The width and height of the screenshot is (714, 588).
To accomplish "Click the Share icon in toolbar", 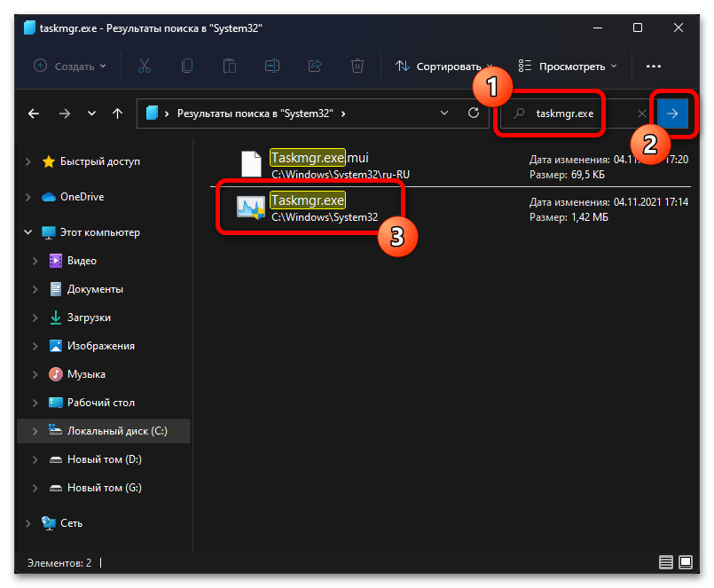I will (315, 66).
